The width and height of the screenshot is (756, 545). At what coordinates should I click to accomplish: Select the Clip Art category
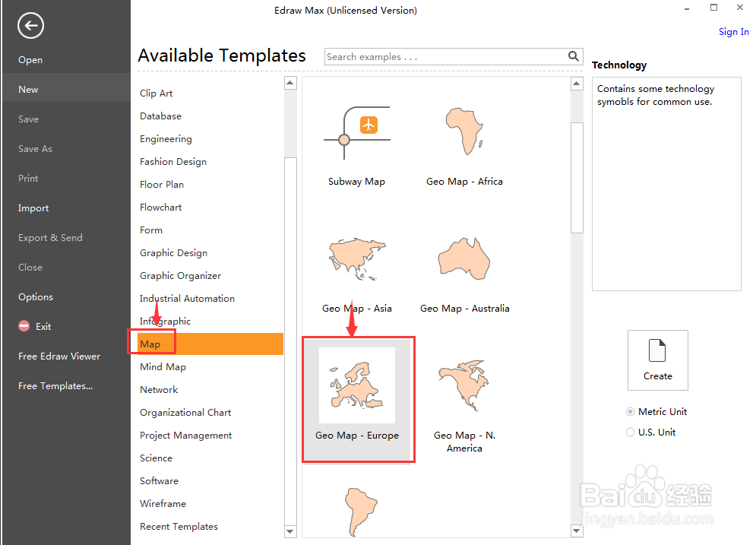(x=157, y=93)
